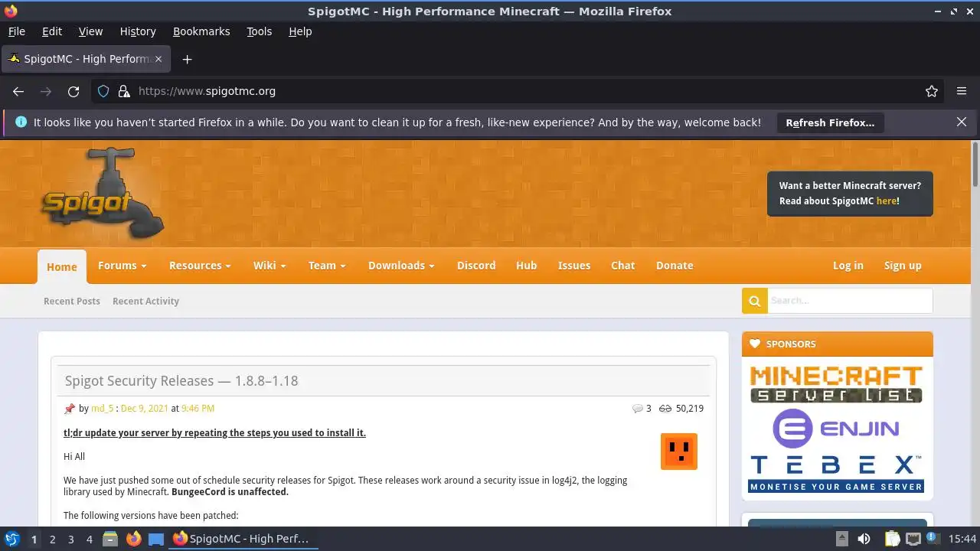
Task: Open the clipboard tray icon
Action: (x=892, y=539)
